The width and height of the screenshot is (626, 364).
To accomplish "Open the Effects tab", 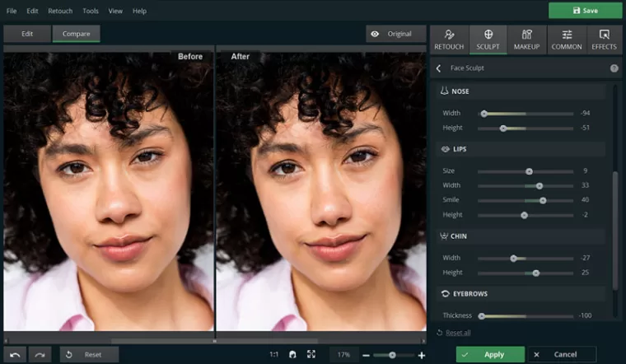I will click(604, 40).
